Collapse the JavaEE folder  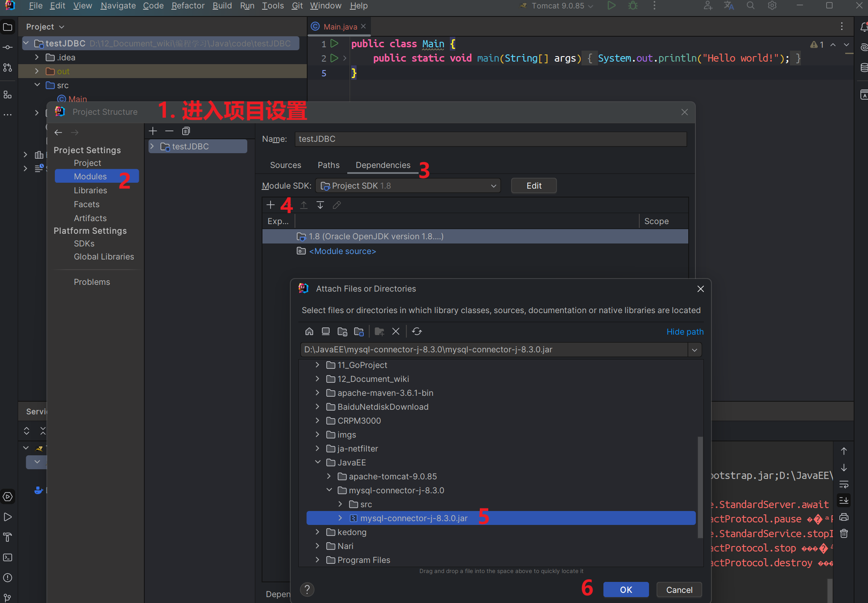point(318,462)
